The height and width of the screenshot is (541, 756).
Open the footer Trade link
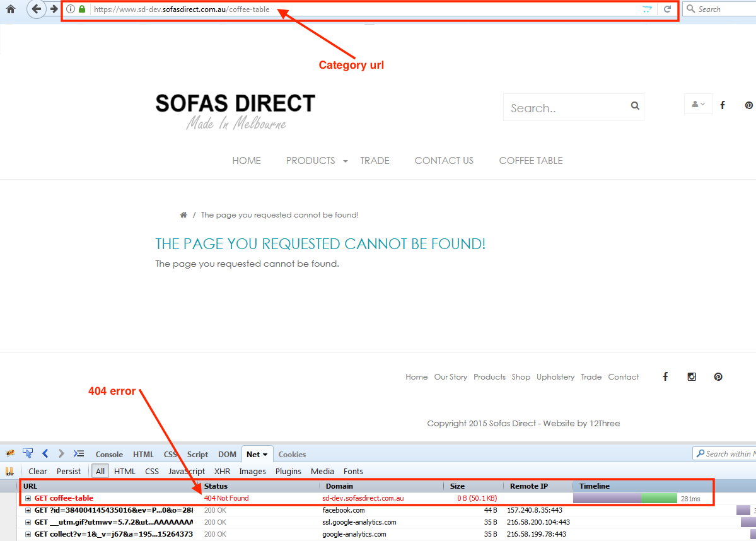[x=591, y=377]
